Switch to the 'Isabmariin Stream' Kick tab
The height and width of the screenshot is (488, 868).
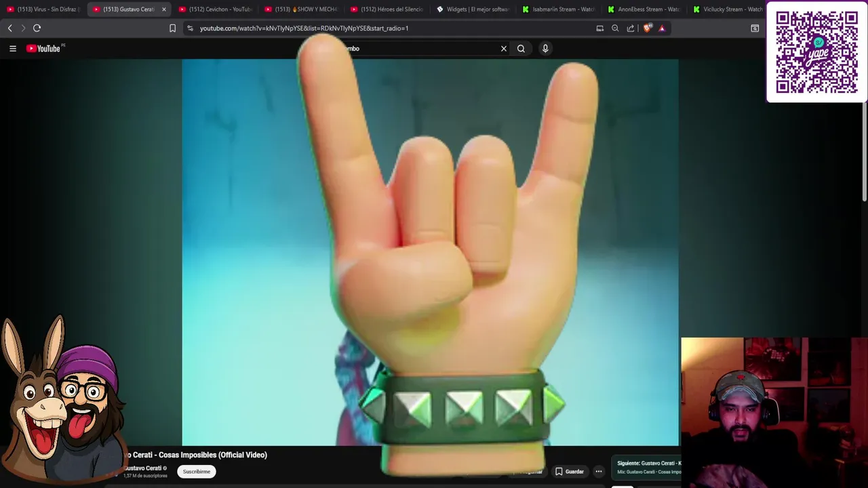[x=558, y=9]
